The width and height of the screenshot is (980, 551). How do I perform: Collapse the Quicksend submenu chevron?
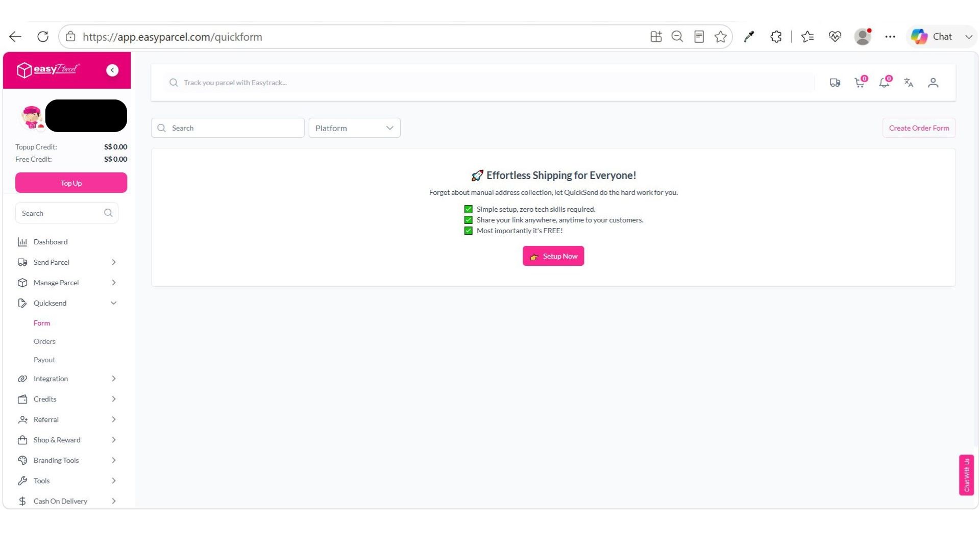tap(114, 303)
